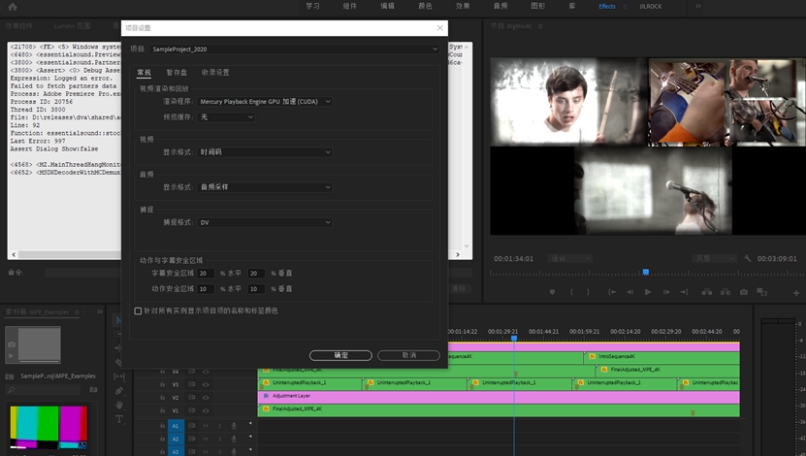Image resolution: width=806 pixels, height=456 pixels.
Task: Close the project settings dialog
Action: click(440, 28)
